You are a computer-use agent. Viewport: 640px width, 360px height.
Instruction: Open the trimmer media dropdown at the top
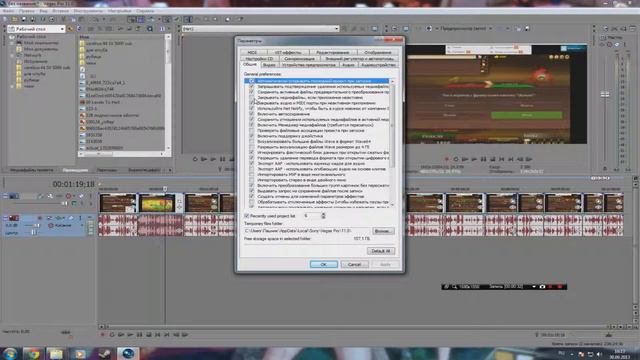(x=336, y=29)
